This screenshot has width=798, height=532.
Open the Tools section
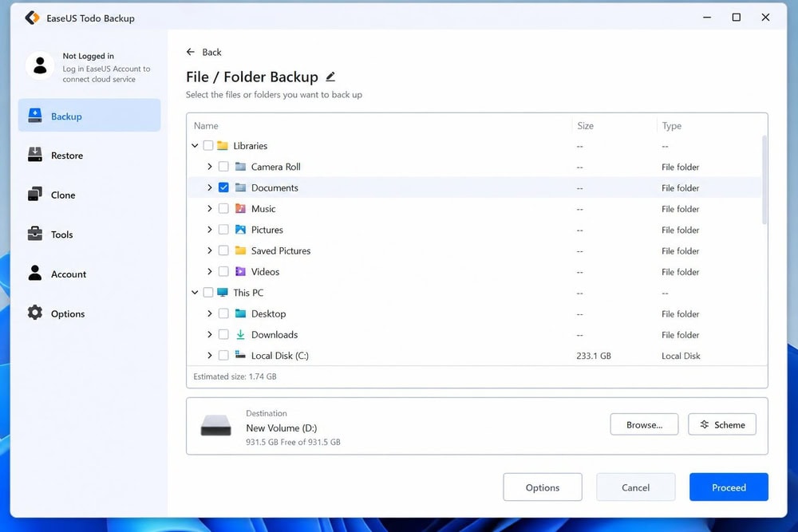point(89,234)
